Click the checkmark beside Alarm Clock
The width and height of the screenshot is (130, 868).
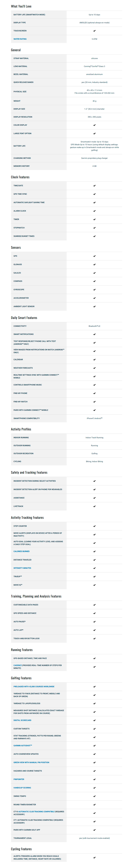[94, 211]
